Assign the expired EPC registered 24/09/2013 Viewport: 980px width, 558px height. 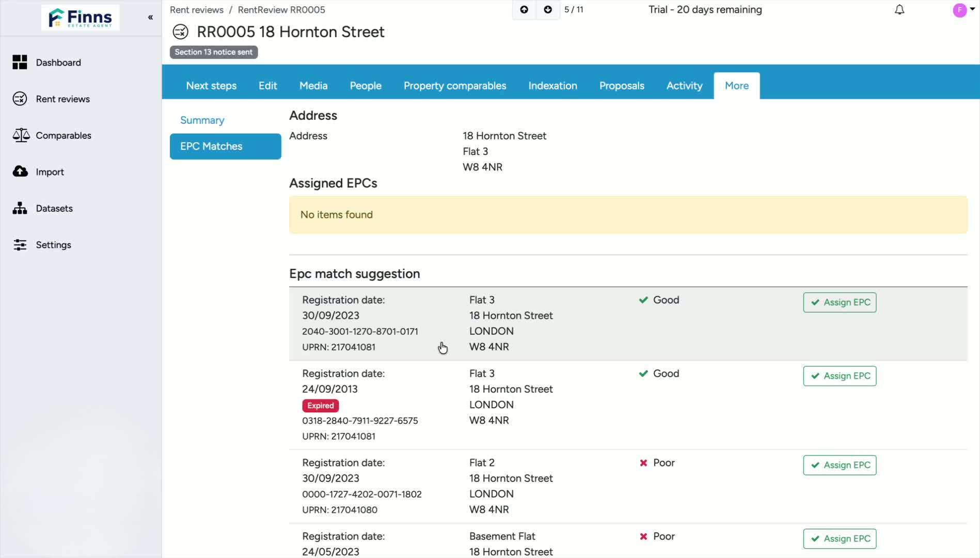[x=840, y=376]
